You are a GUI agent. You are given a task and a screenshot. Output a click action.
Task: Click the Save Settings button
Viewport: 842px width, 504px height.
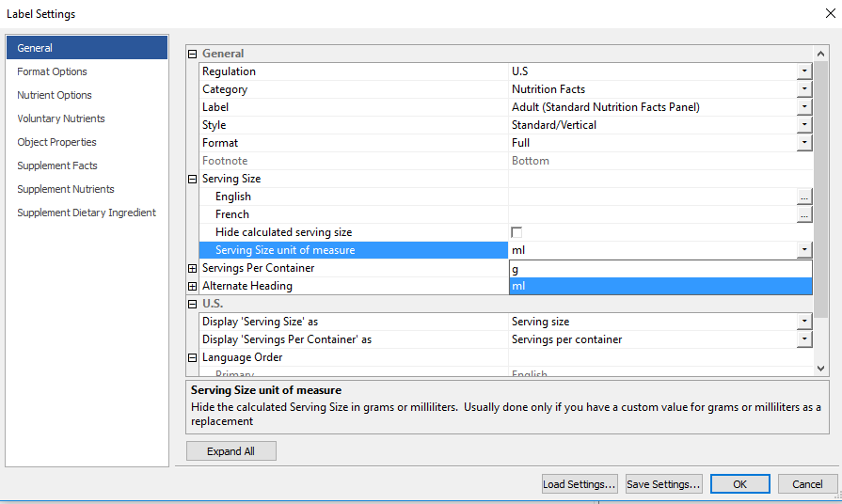coord(664,484)
